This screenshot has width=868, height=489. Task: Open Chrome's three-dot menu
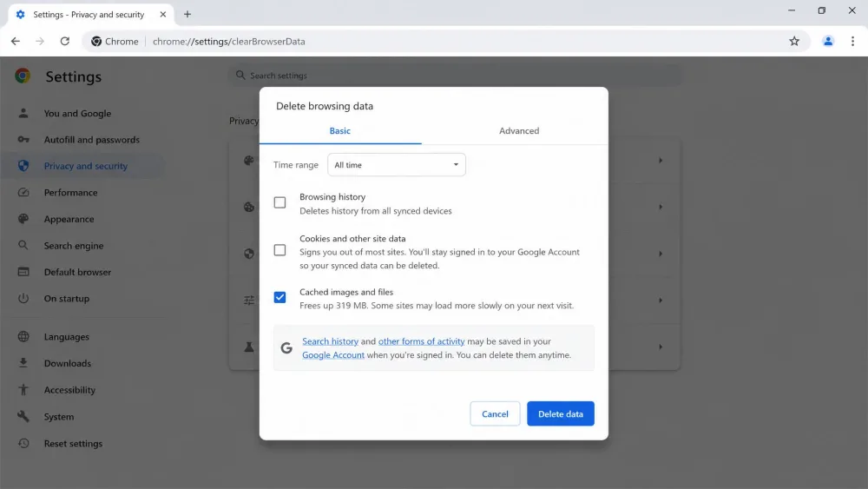[852, 41]
